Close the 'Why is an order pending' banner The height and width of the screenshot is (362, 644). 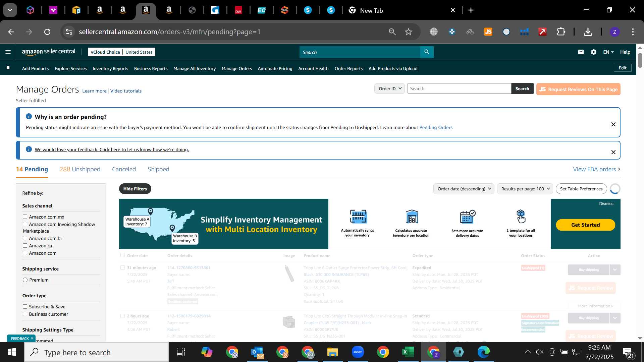(x=613, y=124)
